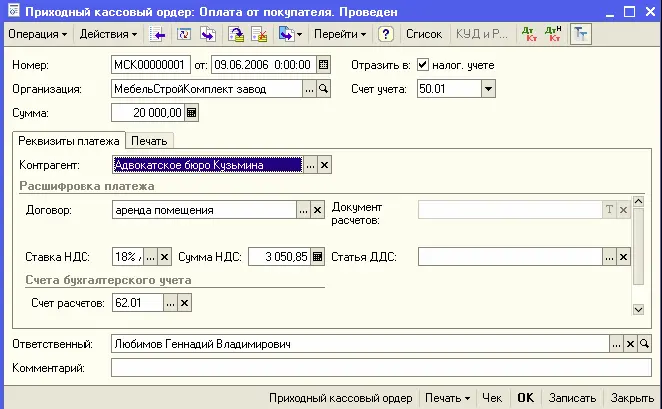The width and height of the screenshot is (662, 409).
Task: Click the text settings icon at toolbar end
Action: [581, 34]
